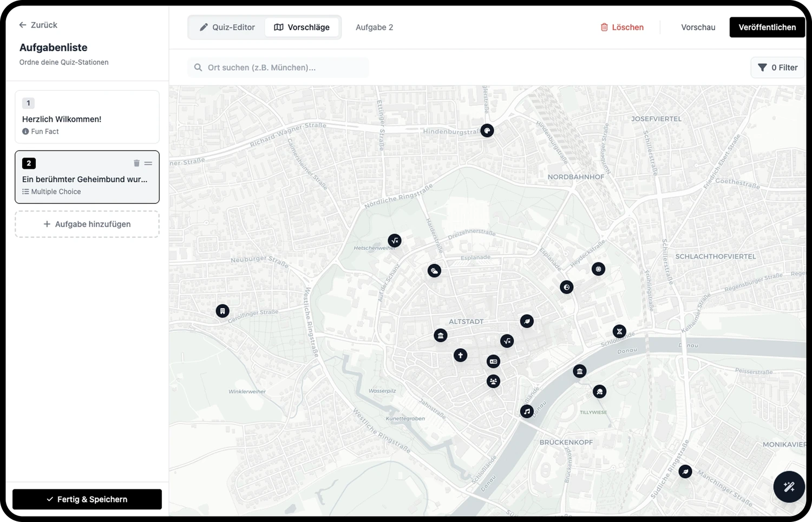Open the magic wand floating button
This screenshot has height=522, width=812.
[x=789, y=487]
